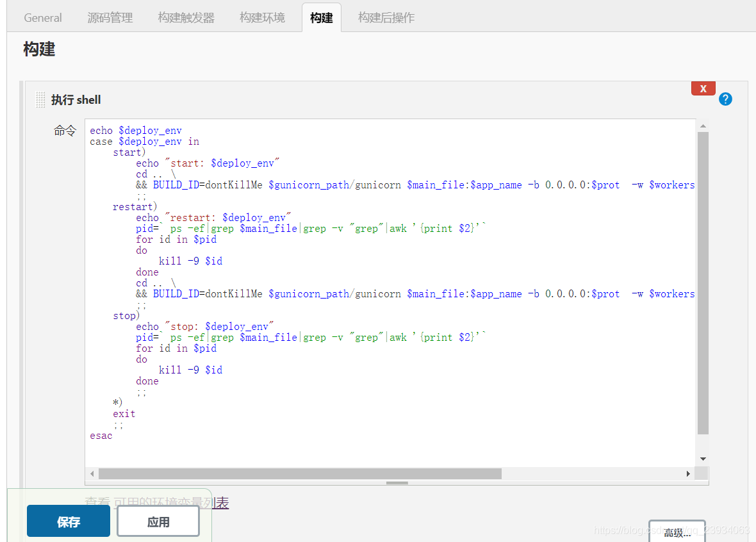Click the 'case $deploy_env in' line
Image resolution: width=756 pixels, height=542 pixels.
[x=144, y=142]
